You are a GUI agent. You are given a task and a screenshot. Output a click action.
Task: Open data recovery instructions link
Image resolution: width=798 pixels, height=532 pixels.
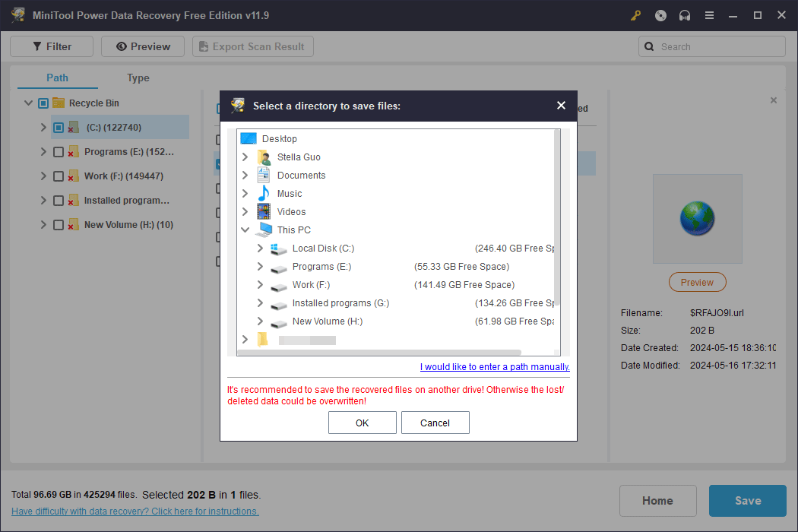(135, 511)
